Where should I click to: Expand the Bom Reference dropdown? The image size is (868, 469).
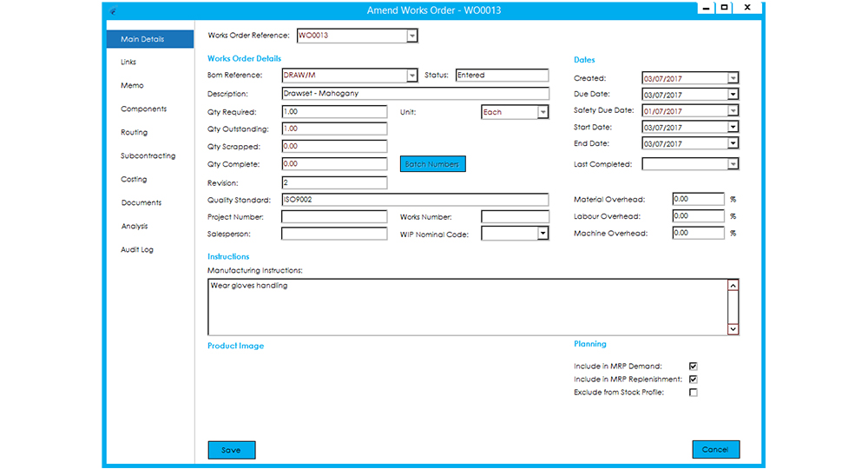pos(411,76)
